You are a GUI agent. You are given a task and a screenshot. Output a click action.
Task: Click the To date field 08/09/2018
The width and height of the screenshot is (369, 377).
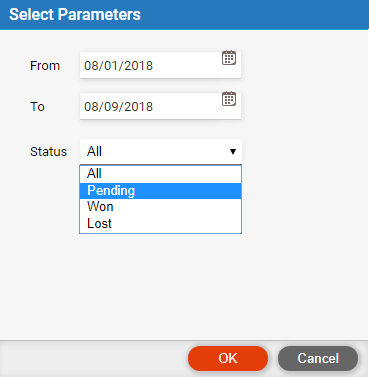point(160,106)
